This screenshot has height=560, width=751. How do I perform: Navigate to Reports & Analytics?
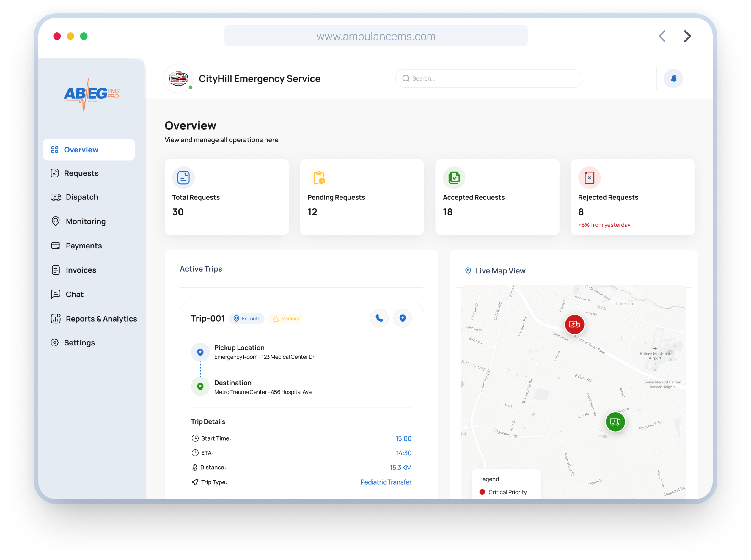coord(101,319)
